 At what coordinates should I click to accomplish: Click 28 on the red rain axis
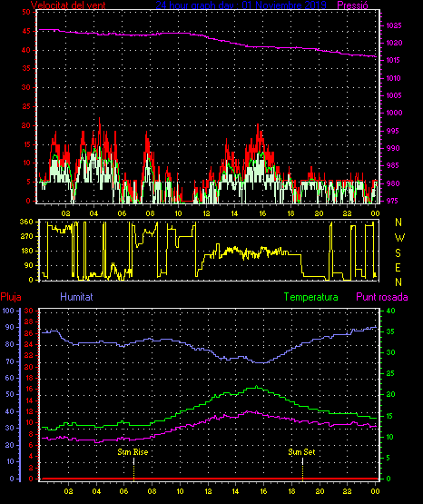coord(29,321)
